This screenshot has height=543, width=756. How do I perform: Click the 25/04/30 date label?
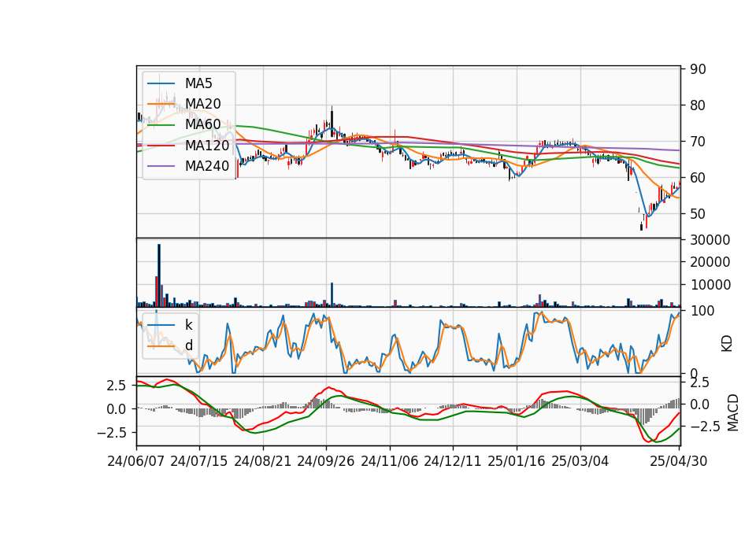(679, 461)
